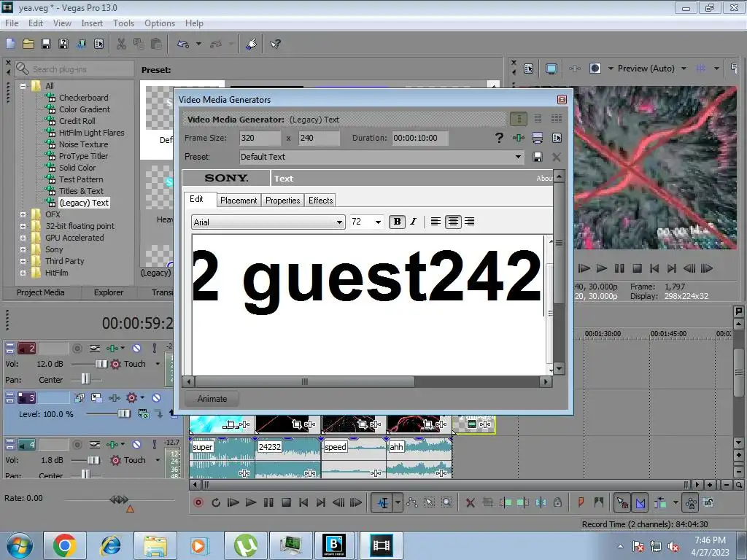Align text right in text generator
Screen dimensions: 747x560
[470, 222]
